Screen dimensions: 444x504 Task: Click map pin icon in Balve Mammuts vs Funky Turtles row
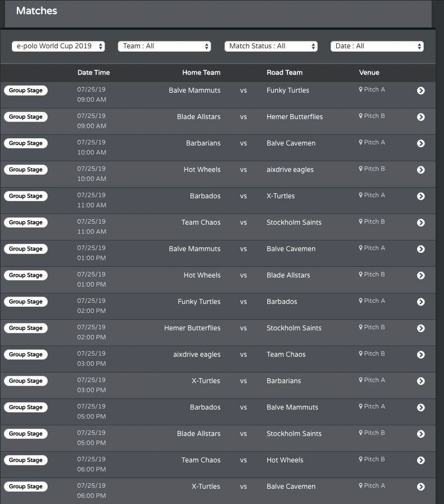[361, 89]
